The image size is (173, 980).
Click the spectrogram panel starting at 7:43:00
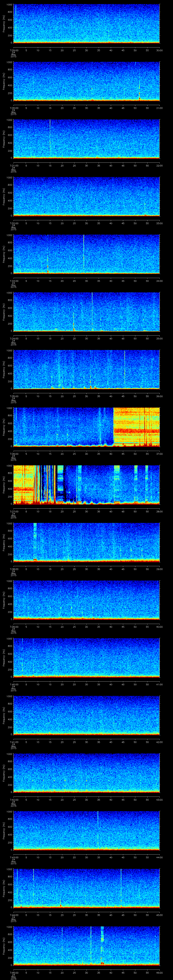coord(86,831)
